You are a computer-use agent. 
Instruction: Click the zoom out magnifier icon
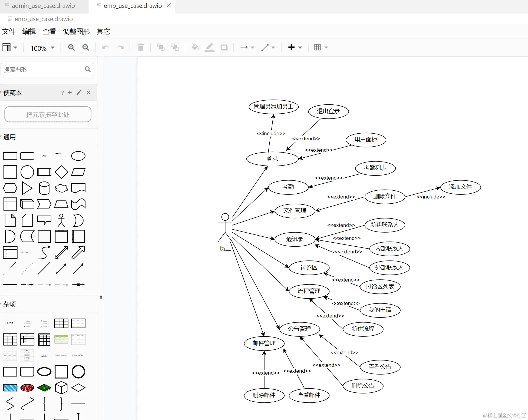click(86, 48)
